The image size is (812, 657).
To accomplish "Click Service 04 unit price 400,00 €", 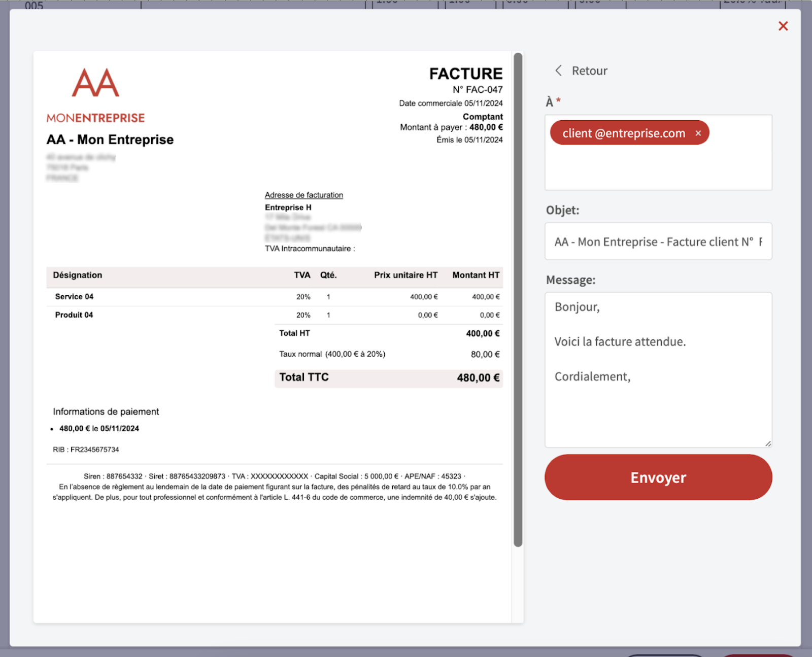I will coord(424,297).
